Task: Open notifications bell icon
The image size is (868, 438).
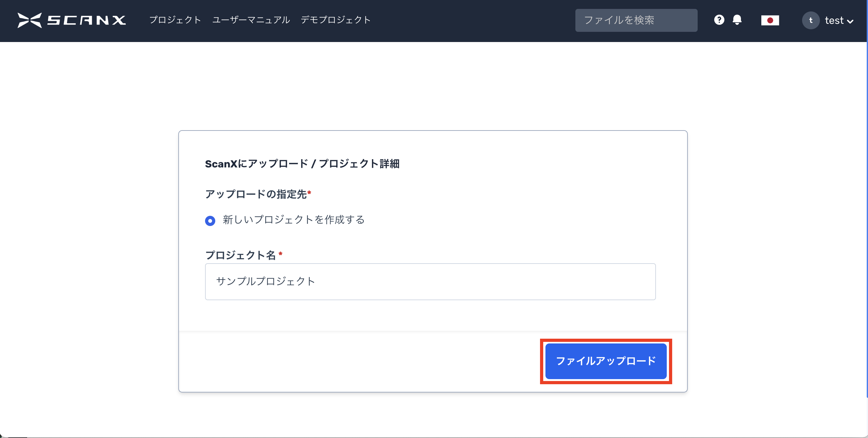Action: coord(737,20)
